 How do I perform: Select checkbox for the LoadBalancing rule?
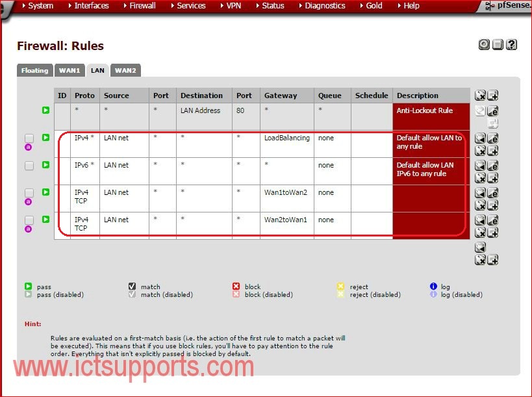click(29, 138)
